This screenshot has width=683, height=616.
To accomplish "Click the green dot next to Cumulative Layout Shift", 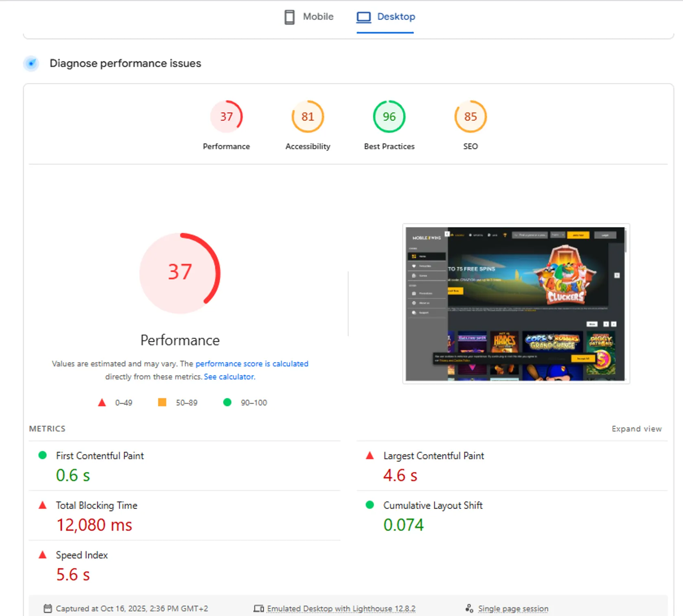I will pyautogui.click(x=370, y=505).
